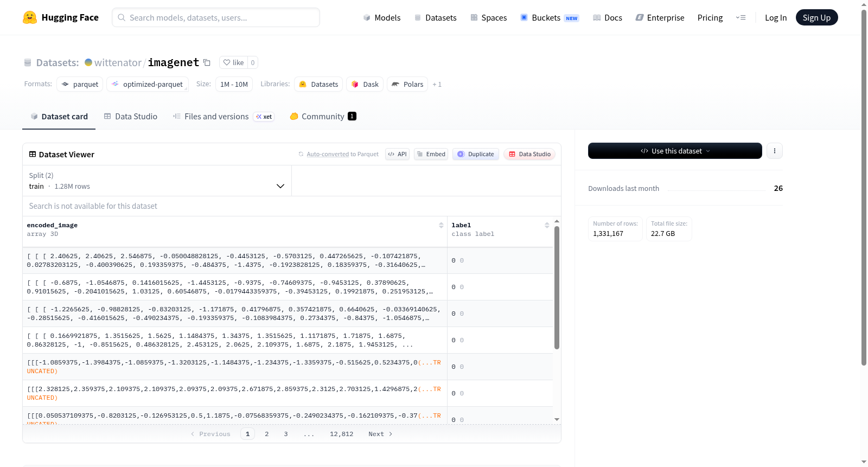Screen dimensions: 868x467
Task: Click the Sign Up button
Action: (817, 17)
